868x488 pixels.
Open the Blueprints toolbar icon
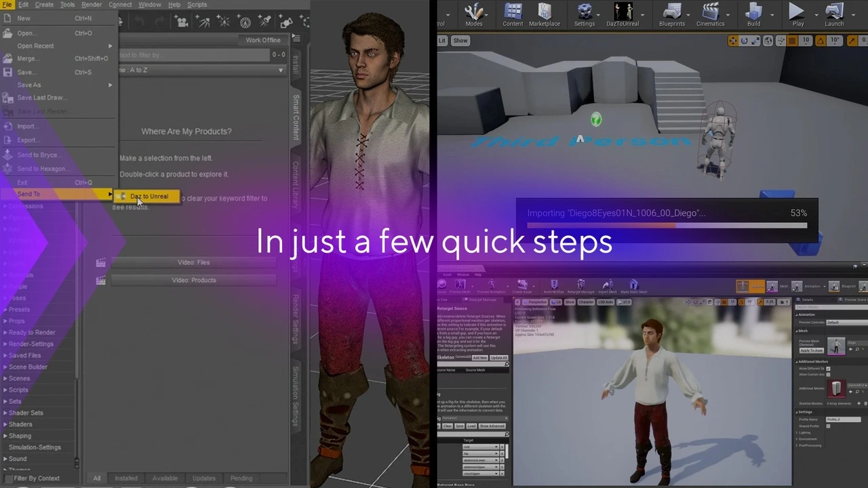pyautogui.click(x=671, y=12)
